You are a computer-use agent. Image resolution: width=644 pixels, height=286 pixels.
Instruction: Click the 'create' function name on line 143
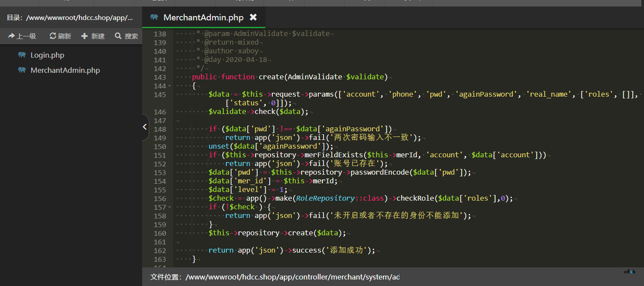(x=271, y=77)
